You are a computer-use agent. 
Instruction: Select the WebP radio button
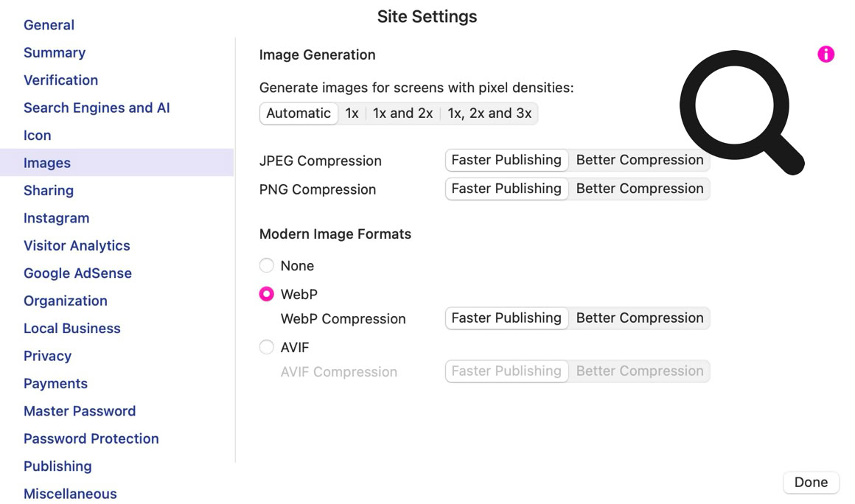point(267,294)
